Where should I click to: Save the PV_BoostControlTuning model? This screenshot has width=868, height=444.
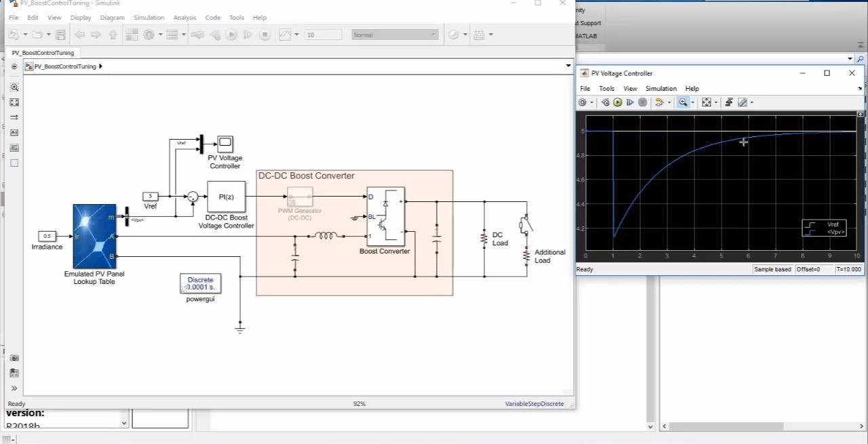tap(60, 35)
